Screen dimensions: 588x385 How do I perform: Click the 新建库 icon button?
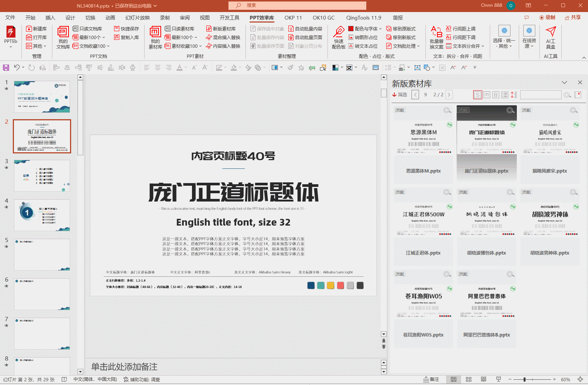37,29
